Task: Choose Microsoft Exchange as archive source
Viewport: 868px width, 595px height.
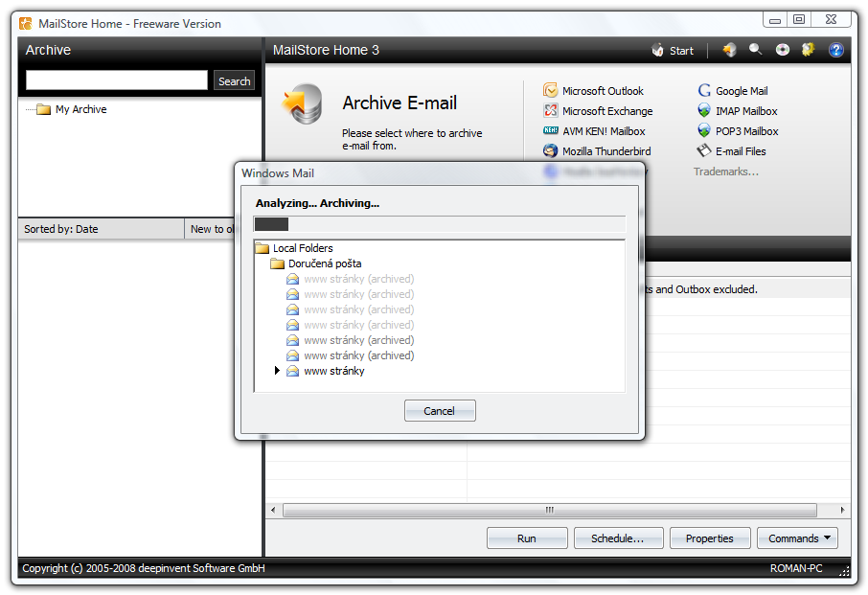Action: [607, 111]
